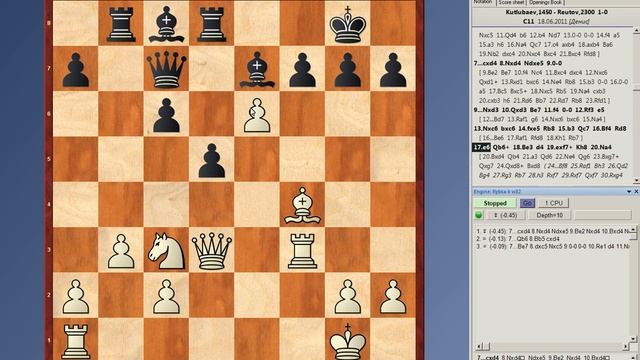Screen dimensions: 640x360
Task: Select the black pawn on a7
Action: tap(76, 70)
